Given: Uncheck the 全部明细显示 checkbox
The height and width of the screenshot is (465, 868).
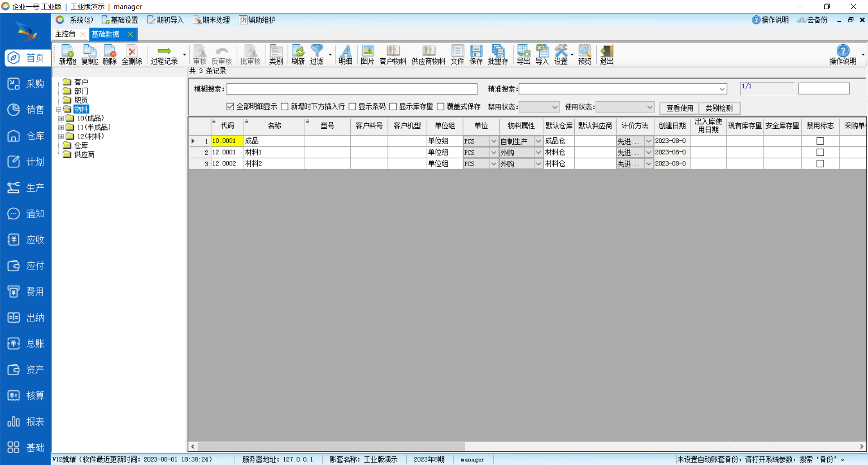Looking at the screenshot, I should 231,107.
